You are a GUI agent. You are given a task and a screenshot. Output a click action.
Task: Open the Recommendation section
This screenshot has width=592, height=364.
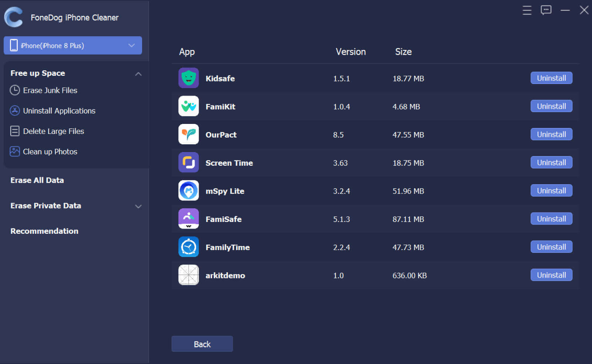pyautogui.click(x=44, y=231)
